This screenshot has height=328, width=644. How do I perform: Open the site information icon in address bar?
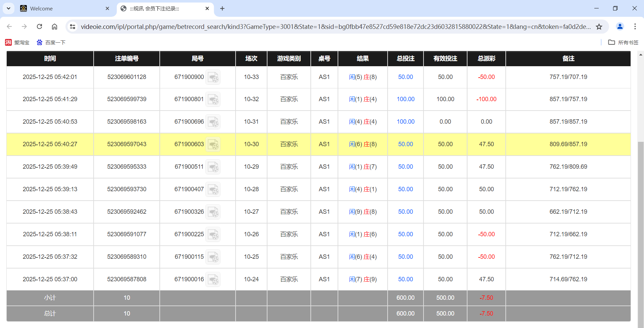pyautogui.click(x=72, y=27)
